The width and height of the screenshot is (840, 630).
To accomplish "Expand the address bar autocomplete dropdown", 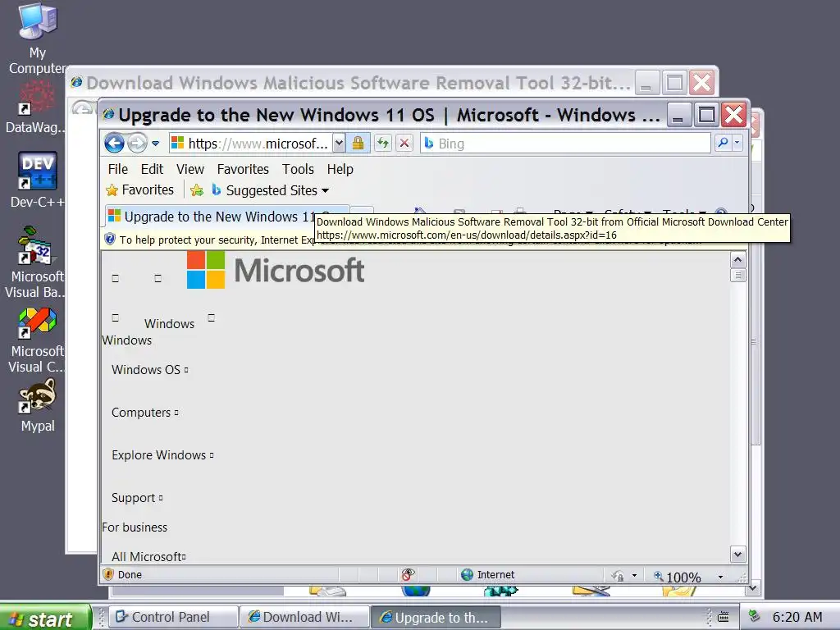I will 339,144.
